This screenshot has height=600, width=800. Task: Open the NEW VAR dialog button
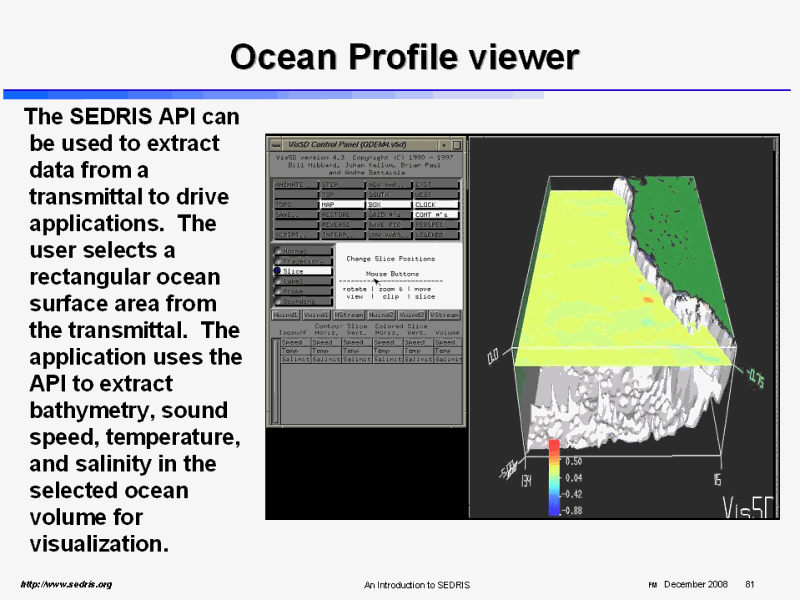(x=388, y=185)
